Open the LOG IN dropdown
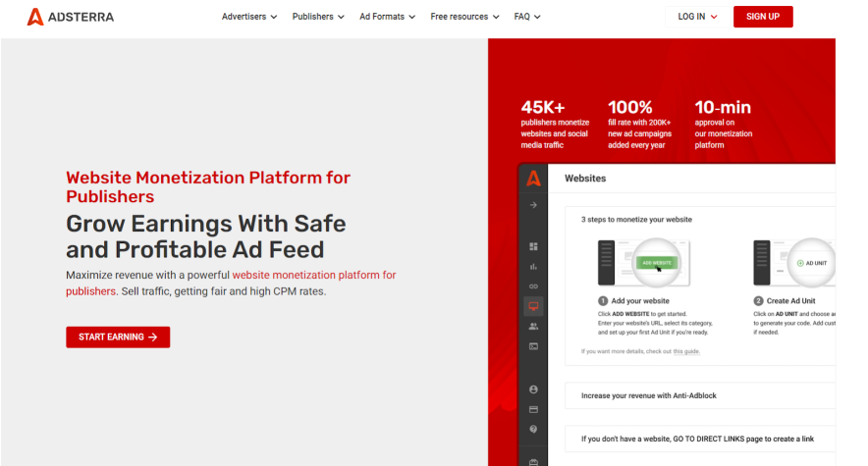 pos(697,17)
